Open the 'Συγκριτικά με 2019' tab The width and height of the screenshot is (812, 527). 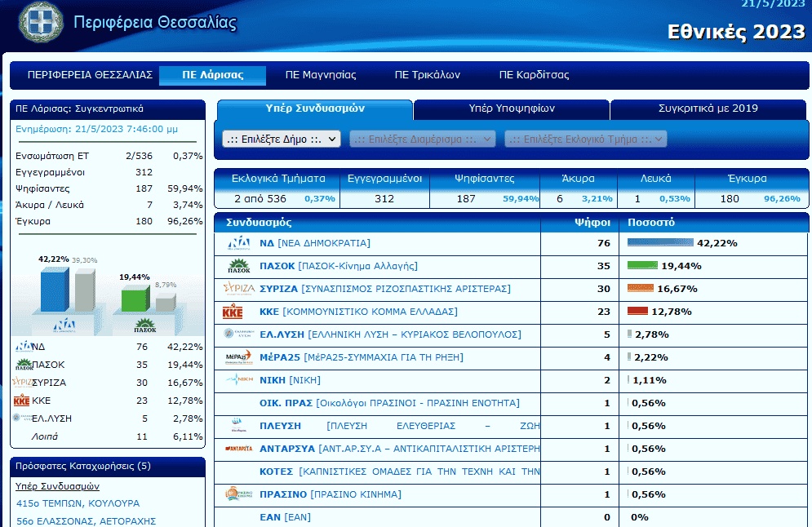click(x=708, y=108)
